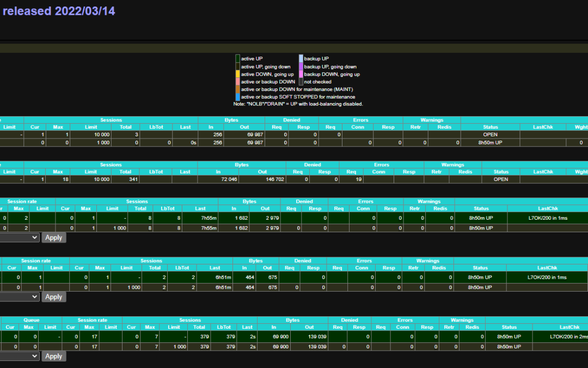
Task: Click the sessions Max value '18'
Action: tap(65, 179)
